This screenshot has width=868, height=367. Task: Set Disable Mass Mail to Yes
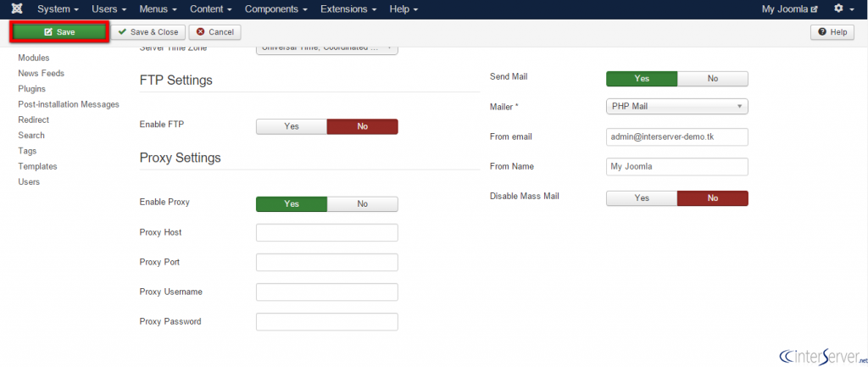643,198
